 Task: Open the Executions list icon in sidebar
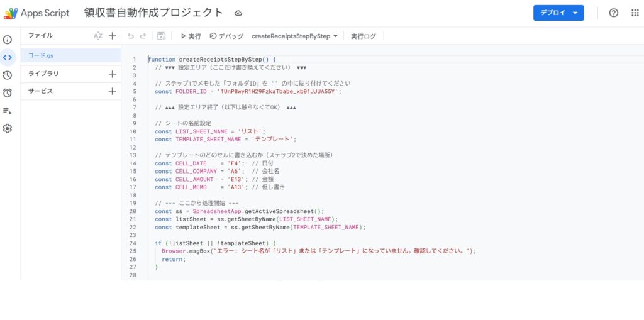coord(8,111)
